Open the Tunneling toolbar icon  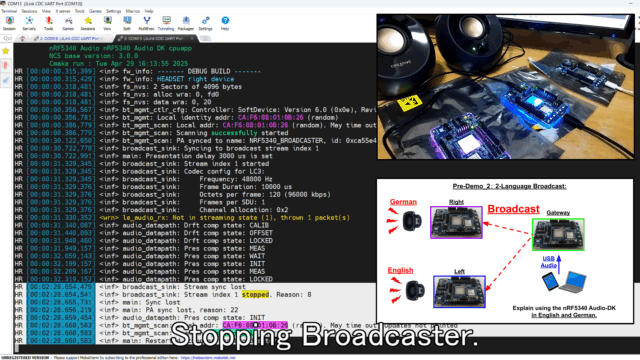click(x=166, y=23)
